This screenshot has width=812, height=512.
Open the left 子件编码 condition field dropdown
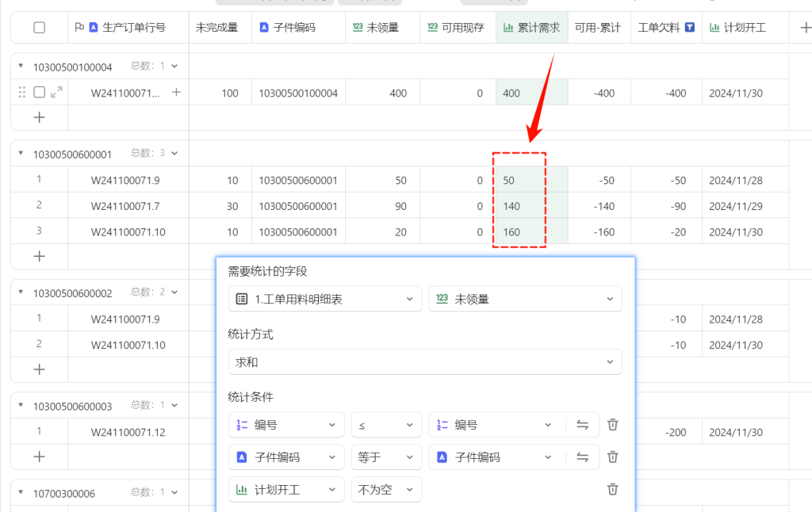(x=286, y=457)
